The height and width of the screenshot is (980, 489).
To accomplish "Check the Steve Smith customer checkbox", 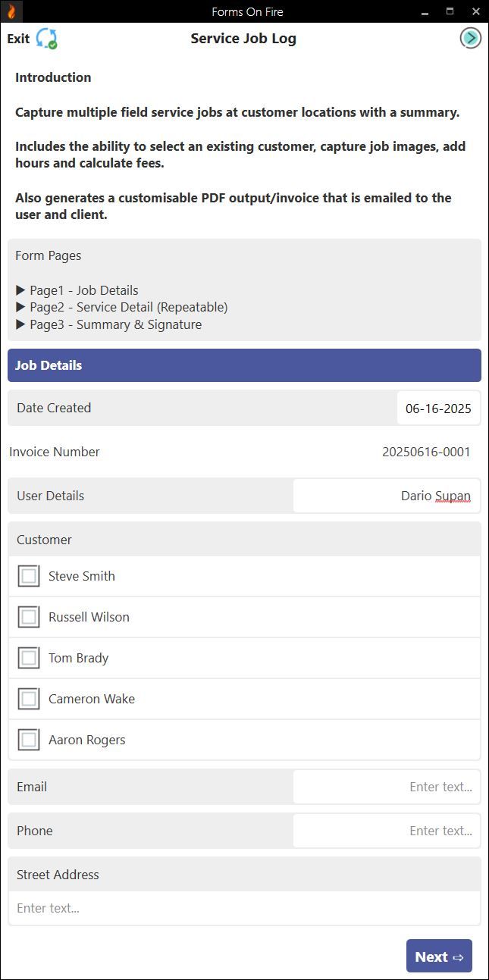I will point(28,576).
